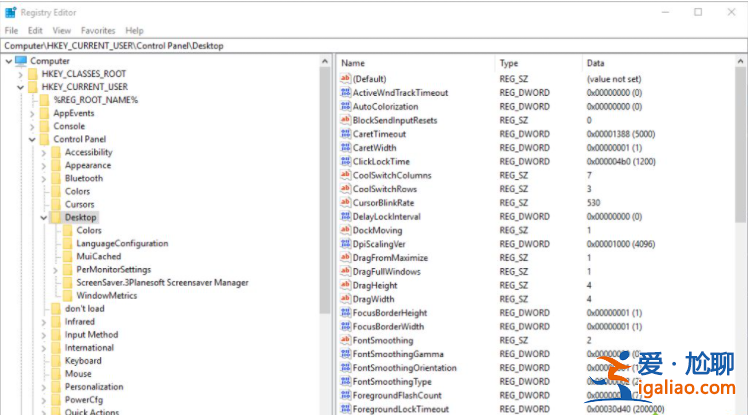
Task: Collapse the Control Panel key
Action: (31, 139)
